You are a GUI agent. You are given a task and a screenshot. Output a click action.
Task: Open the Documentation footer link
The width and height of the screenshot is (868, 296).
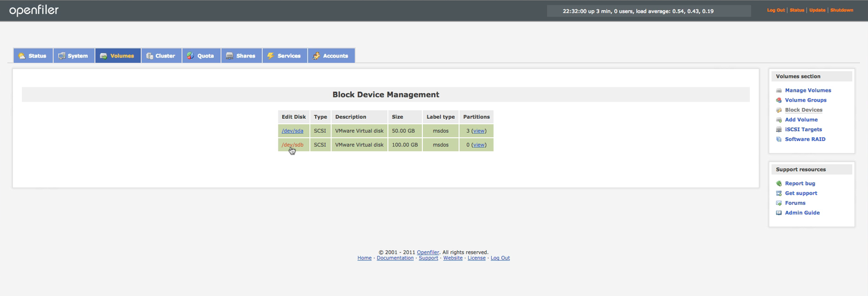[x=395, y=258]
